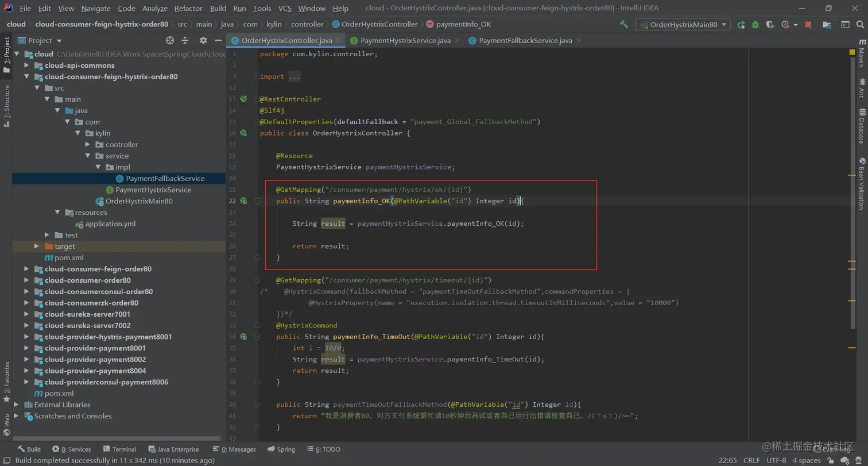
Task: Expand cloud-provider-hystrix-payment8001 module
Action: click(x=26, y=337)
